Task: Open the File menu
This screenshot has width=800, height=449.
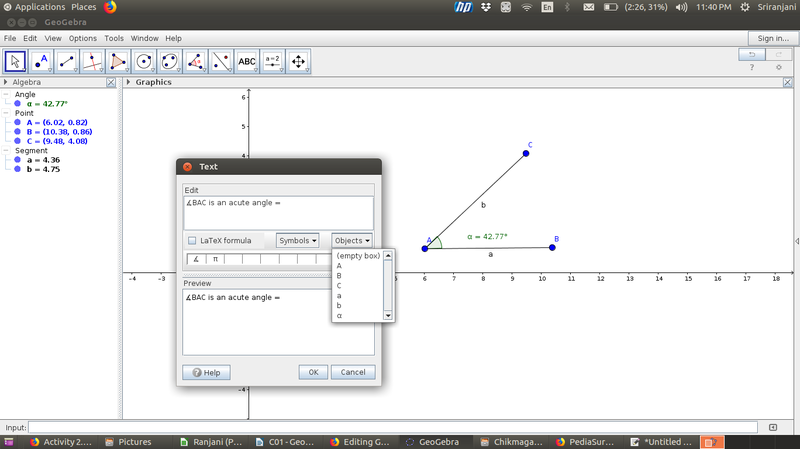Action: (10, 38)
